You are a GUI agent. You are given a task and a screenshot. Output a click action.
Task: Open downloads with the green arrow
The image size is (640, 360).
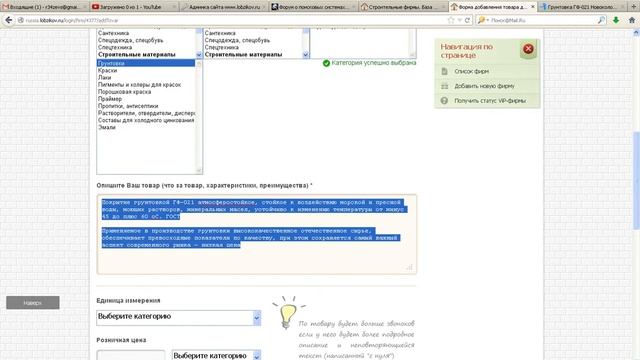pos(616,20)
